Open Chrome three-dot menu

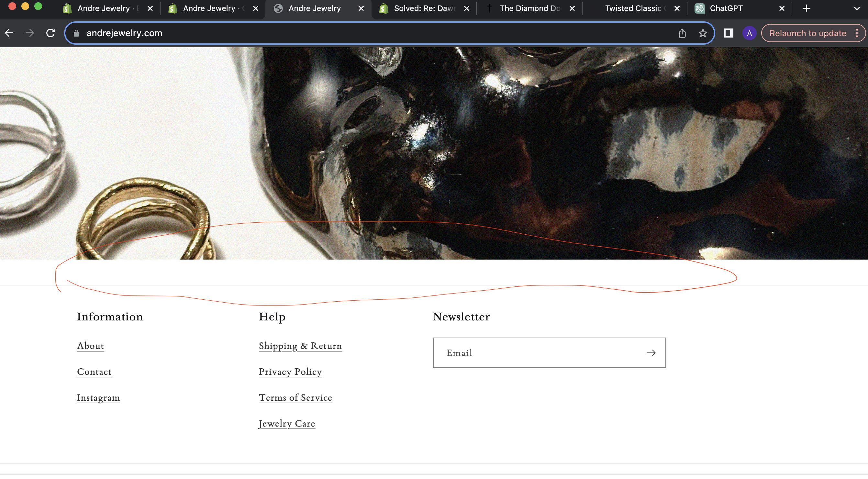pos(857,33)
